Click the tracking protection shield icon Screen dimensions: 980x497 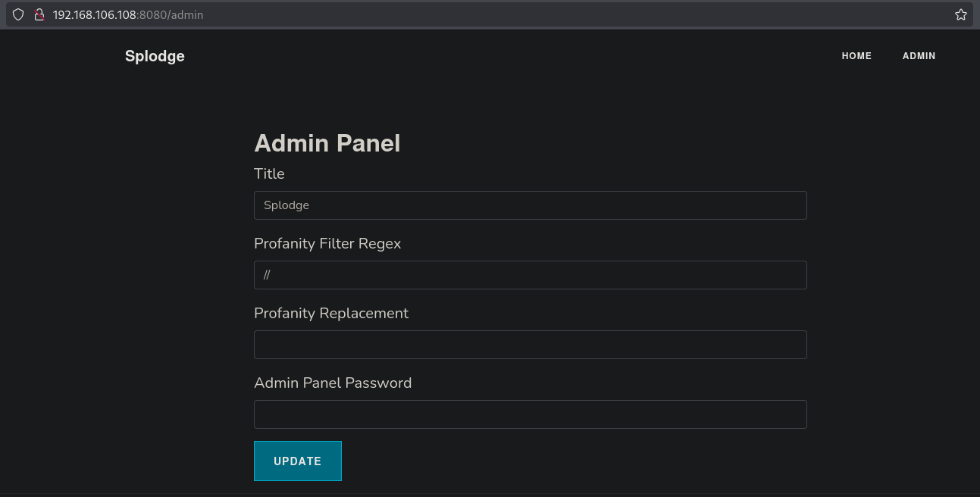[x=18, y=14]
